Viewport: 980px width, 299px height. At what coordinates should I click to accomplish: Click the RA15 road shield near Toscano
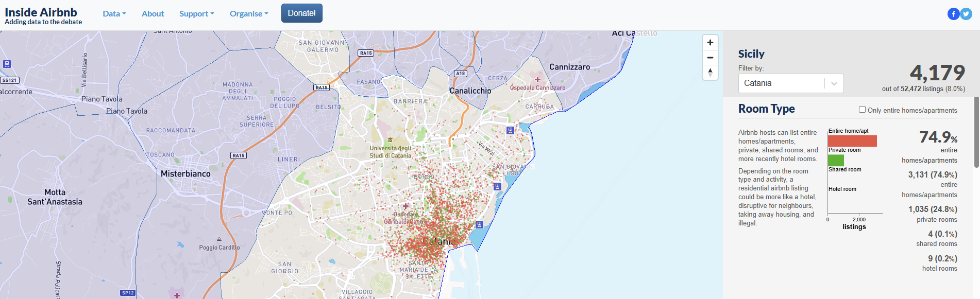click(x=239, y=155)
